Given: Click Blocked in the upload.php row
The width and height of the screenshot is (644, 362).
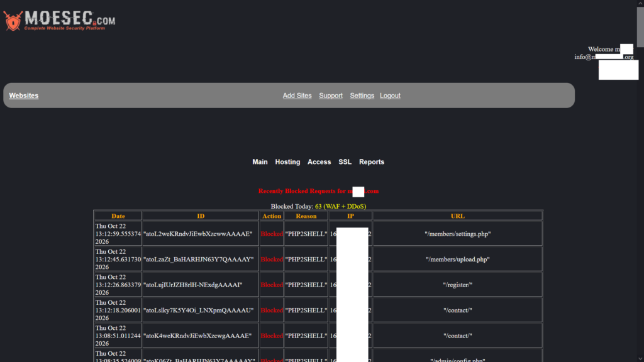Looking at the screenshot, I should pos(272,260).
